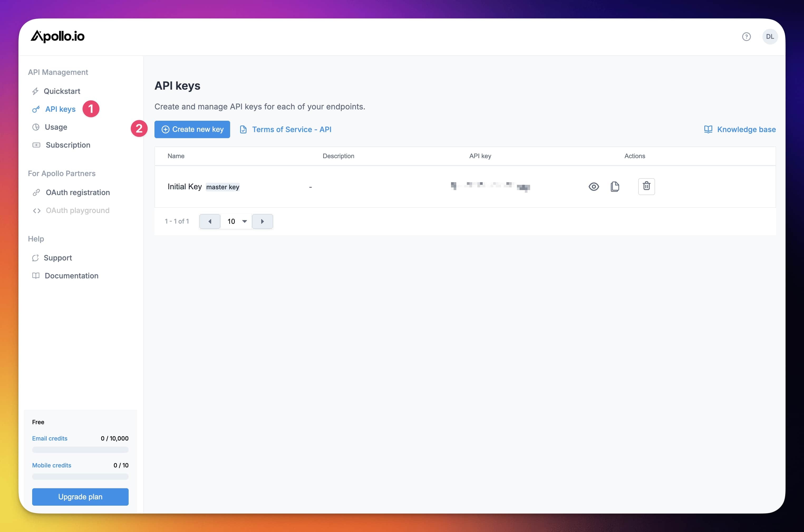This screenshot has height=532, width=804.
Task: Click the Knowledge base book icon
Action: (x=708, y=129)
